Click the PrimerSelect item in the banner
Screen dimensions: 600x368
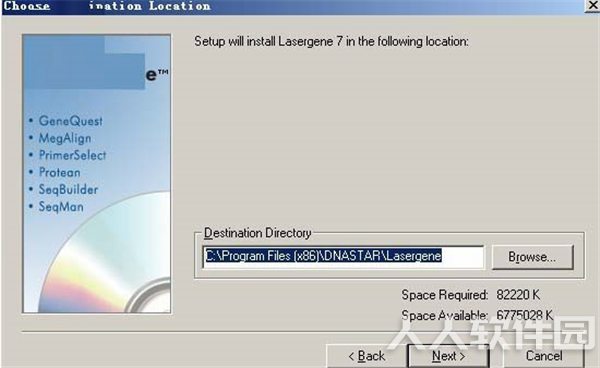pyautogui.click(x=72, y=155)
